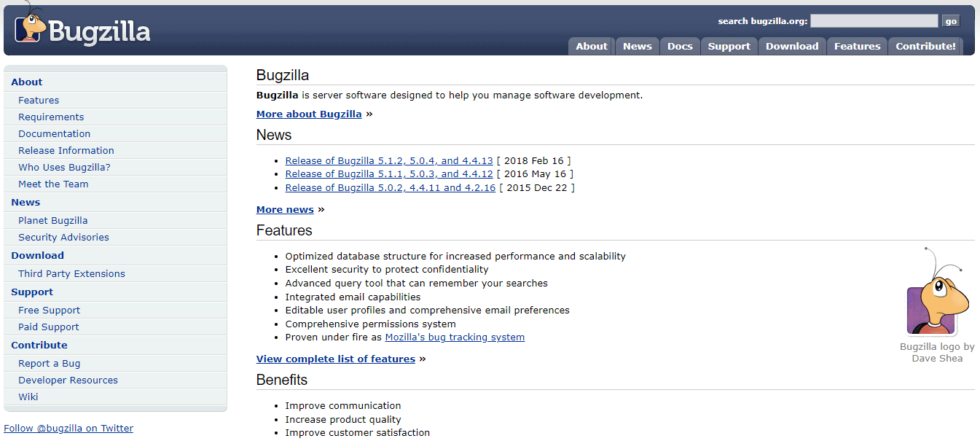Open the Support tab in top navigation
Viewport: 980px width, 441px height.
[729, 46]
